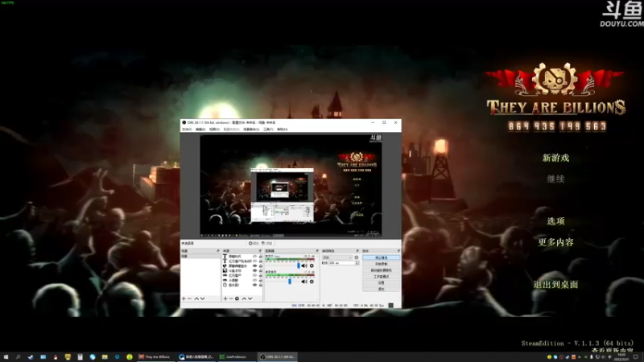
Task: Click the Windows Start button on taskbar
Action: pos(6,356)
